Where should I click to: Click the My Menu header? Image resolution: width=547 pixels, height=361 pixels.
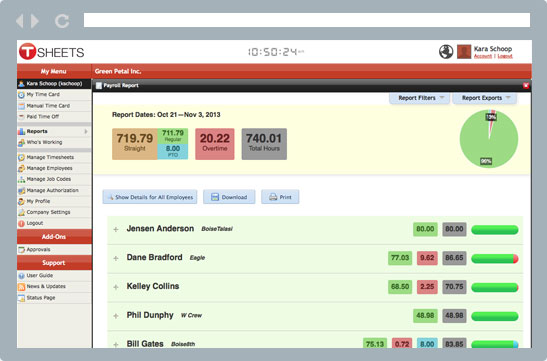point(54,71)
